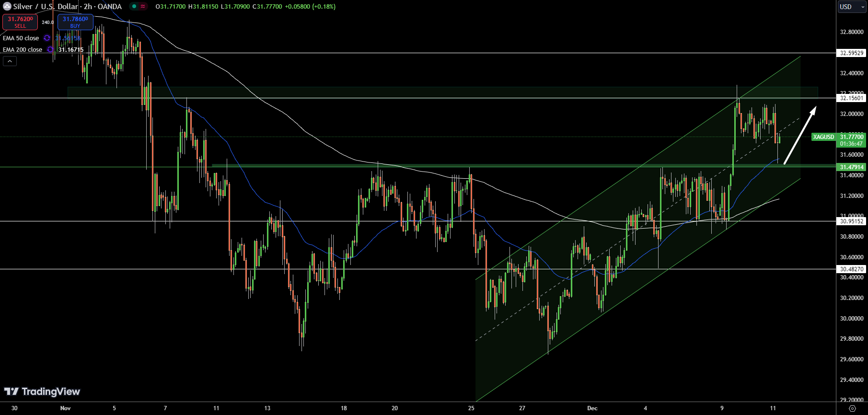Click the 30.95152 price line label

click(x=852, y=221)
